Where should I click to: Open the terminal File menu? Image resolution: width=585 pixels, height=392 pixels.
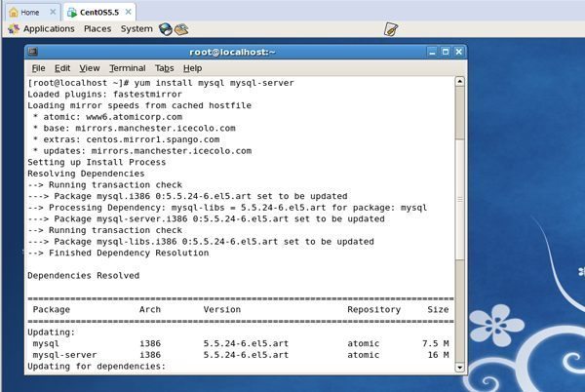coord(38,68)
